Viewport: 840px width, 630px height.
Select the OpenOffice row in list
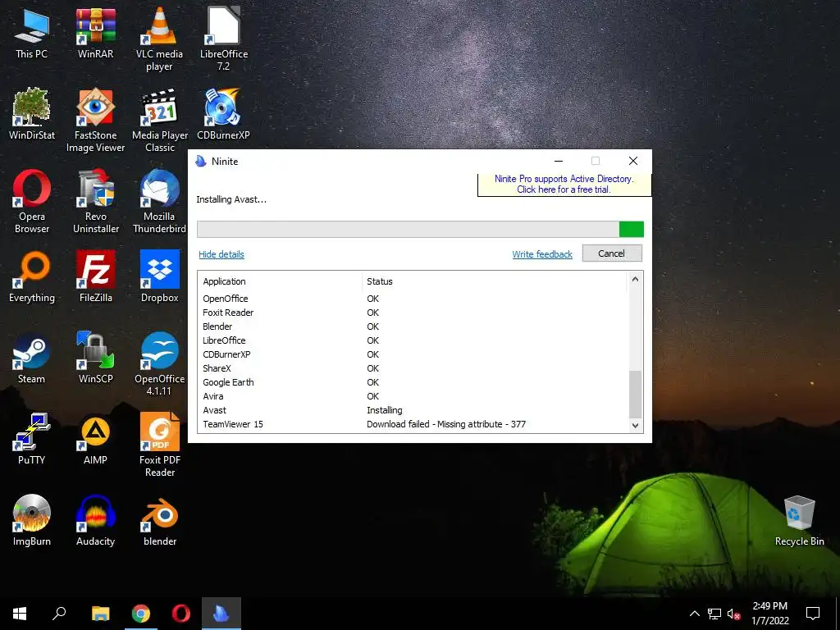tap(413, 299)
